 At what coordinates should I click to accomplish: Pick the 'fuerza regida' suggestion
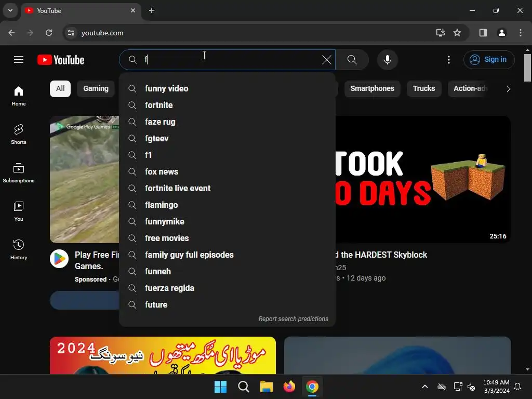(227, 288)
